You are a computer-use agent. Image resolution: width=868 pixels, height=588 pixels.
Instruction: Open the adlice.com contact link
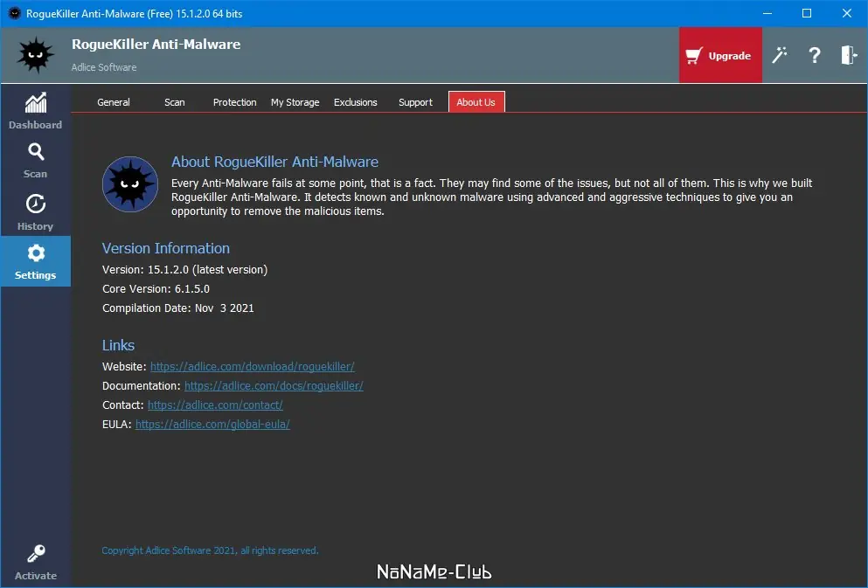(215, 405)
